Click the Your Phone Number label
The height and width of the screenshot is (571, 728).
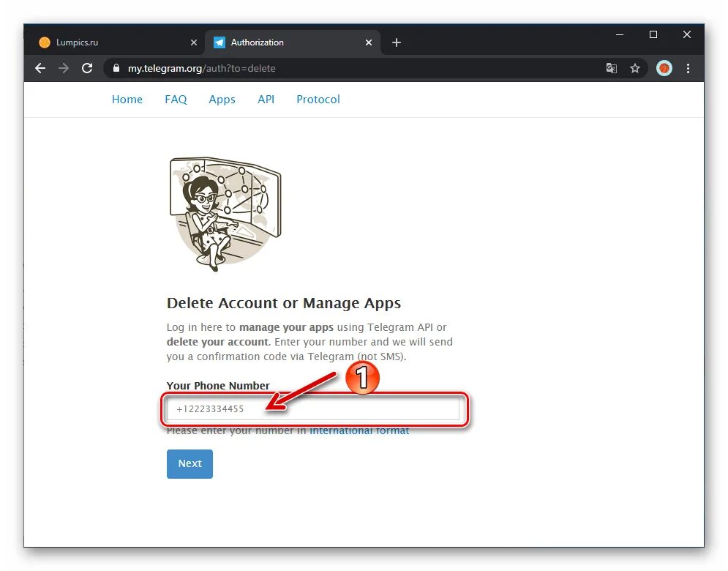point(218,386)
